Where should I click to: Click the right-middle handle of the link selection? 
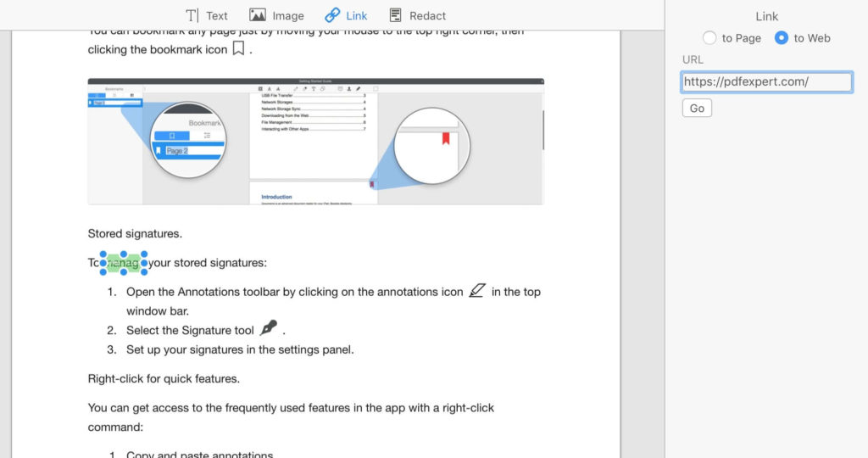(145, 264)
